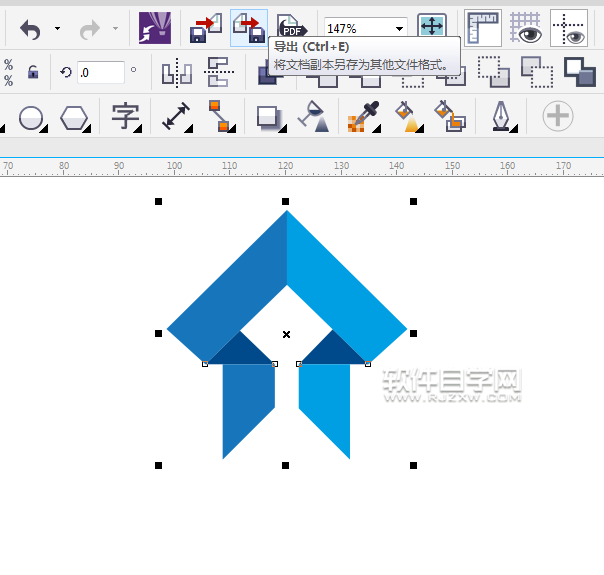Click the Export icon
The height and width of the screenshot is (575, 604).
(249, 29)
